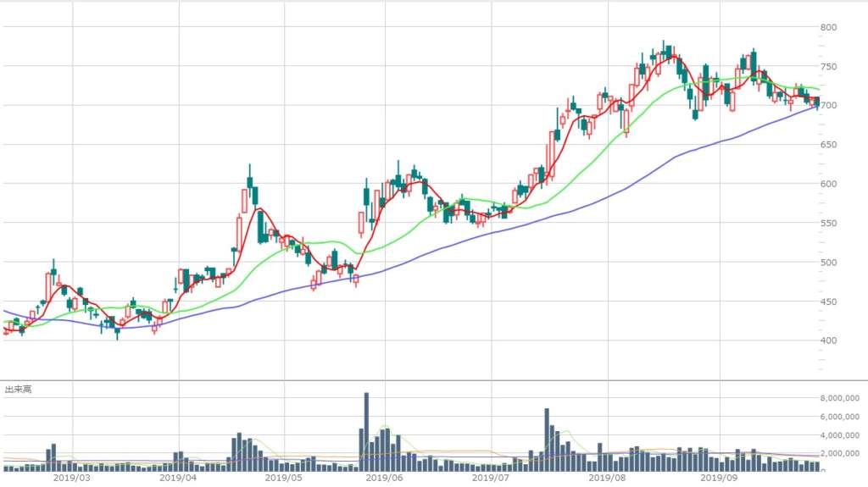
Task: Click the 500 price axis label
Action: 828,263
